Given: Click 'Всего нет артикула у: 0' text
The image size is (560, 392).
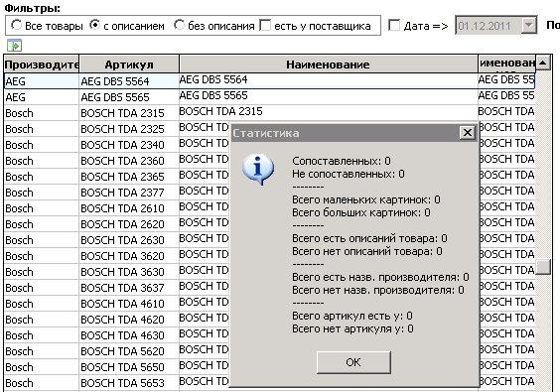Looking at the screenshot, I should click(352, 328).
